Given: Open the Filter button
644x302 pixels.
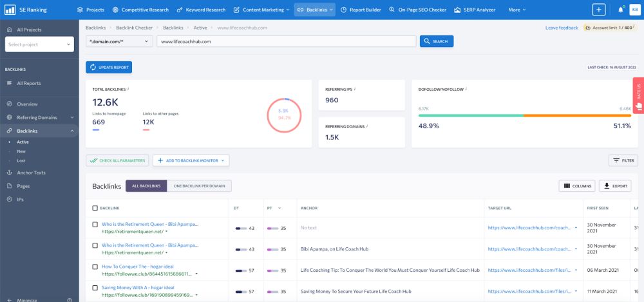Looking at the screenshot, I should coord(623,160).
